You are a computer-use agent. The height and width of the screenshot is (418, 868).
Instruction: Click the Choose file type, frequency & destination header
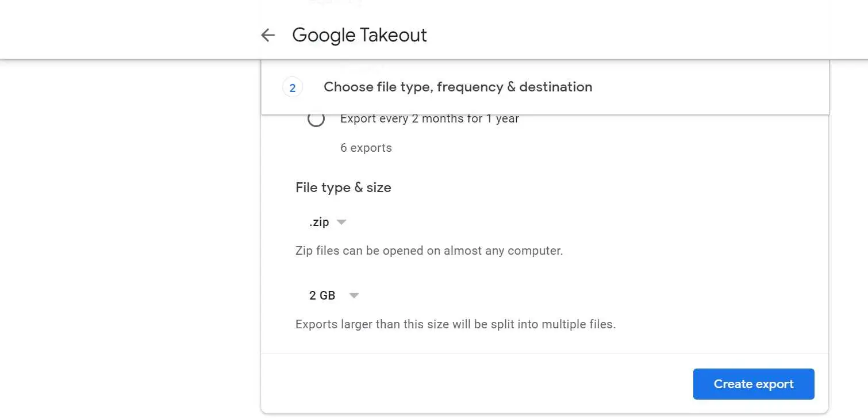(458, 87)
